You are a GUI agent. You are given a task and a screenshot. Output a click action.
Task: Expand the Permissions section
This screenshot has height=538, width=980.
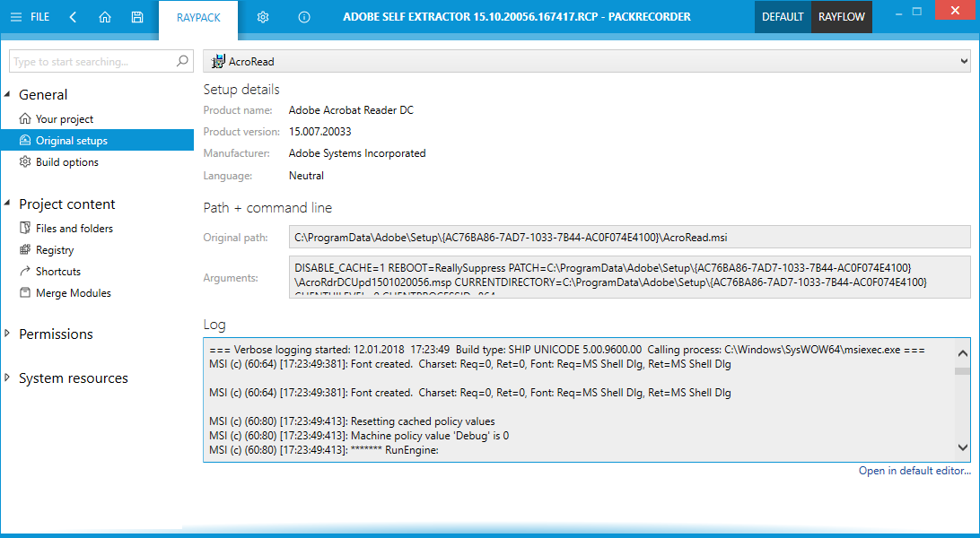(x=8, y=334)
